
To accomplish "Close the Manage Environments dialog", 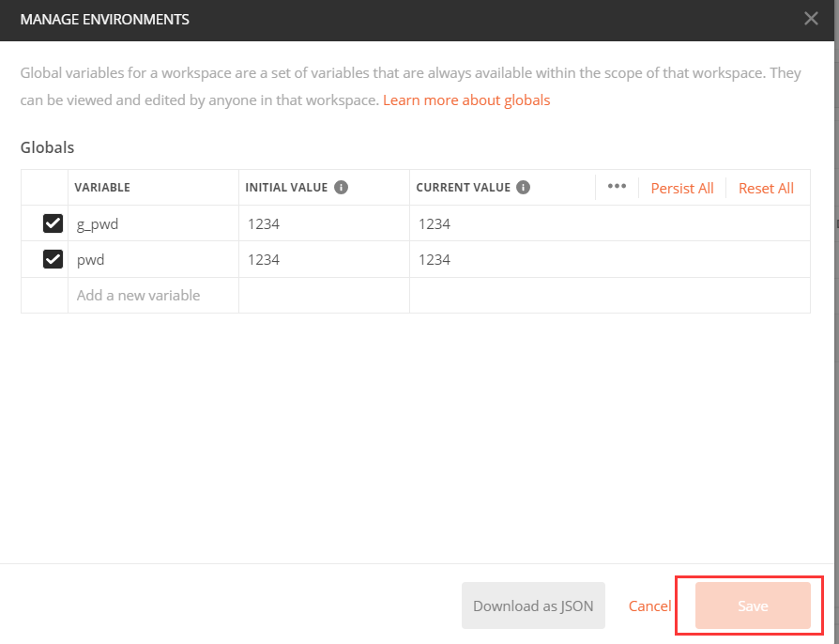I will 812,19.
